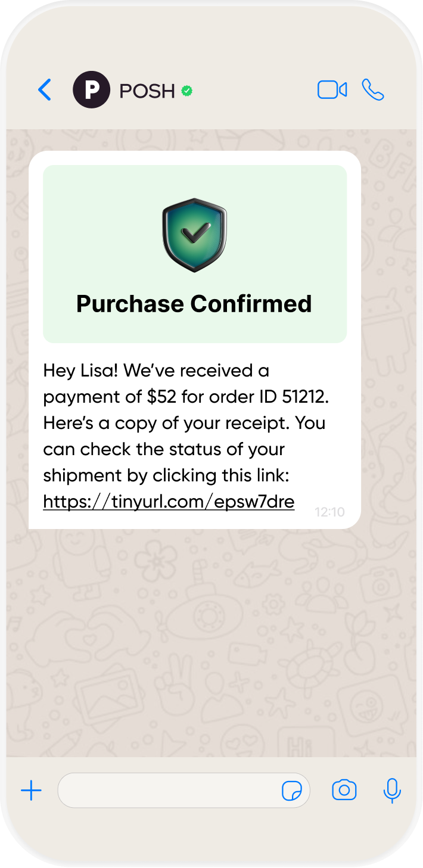Viewport: 423px width, 868px height.
Task: Open the sticker picker icon
Action: click(x=292, y=791)
